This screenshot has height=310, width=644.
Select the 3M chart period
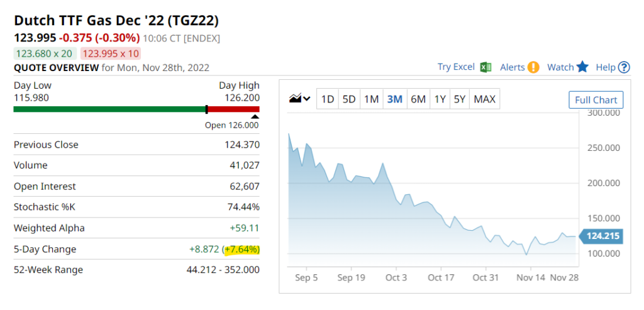click(394, 99)
